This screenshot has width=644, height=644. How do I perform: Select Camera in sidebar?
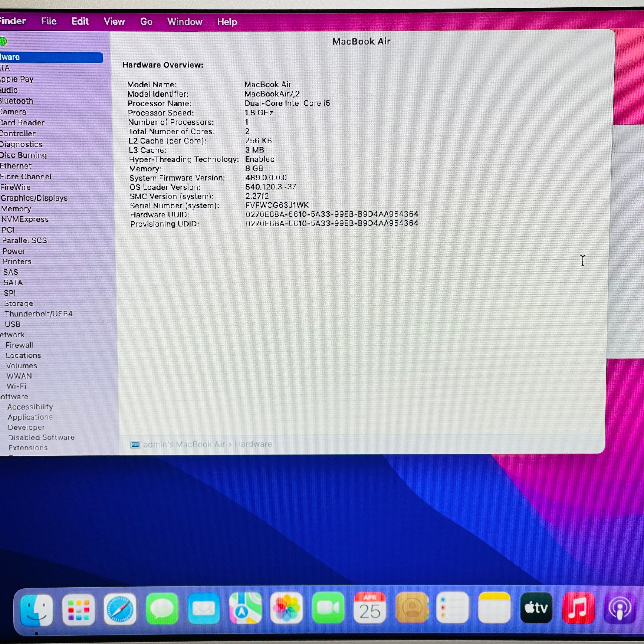pos(13,112)
